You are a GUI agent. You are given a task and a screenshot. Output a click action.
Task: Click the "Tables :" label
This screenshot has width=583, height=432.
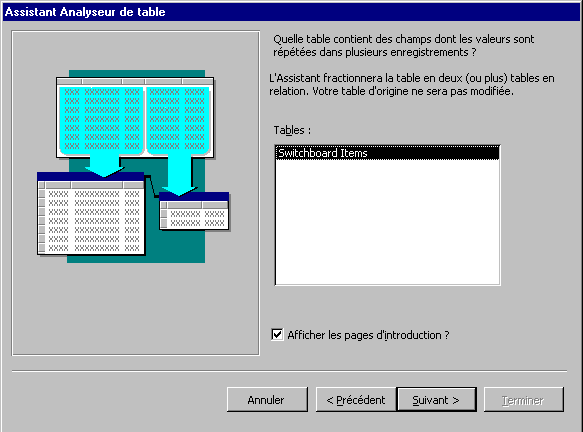(x=292, y=130)
